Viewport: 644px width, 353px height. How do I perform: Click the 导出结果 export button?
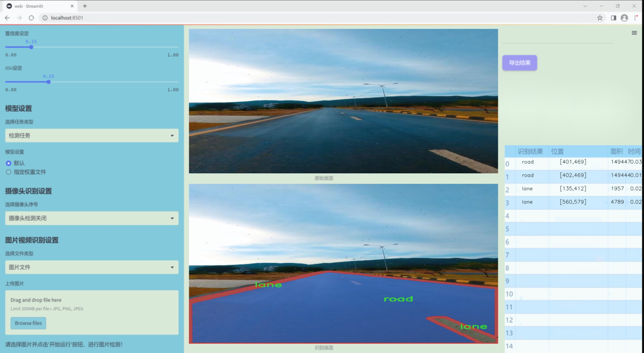(x=520, y=63)
